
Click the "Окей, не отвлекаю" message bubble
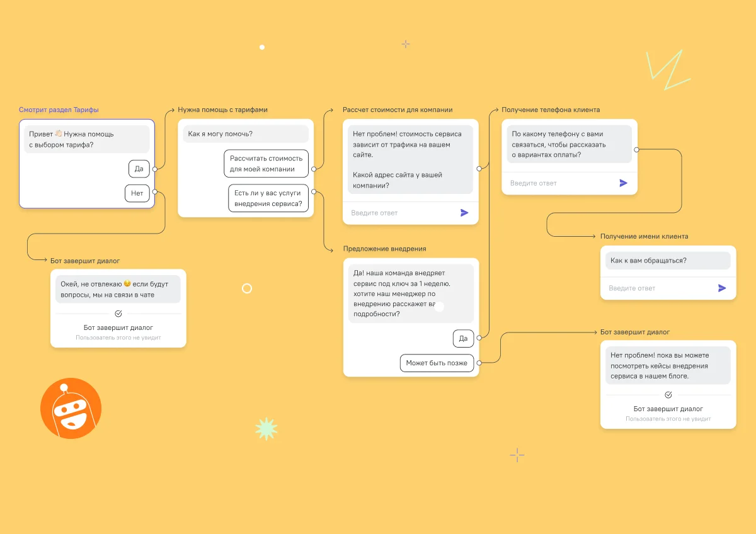pyautogui.click(x=118, y=289)
